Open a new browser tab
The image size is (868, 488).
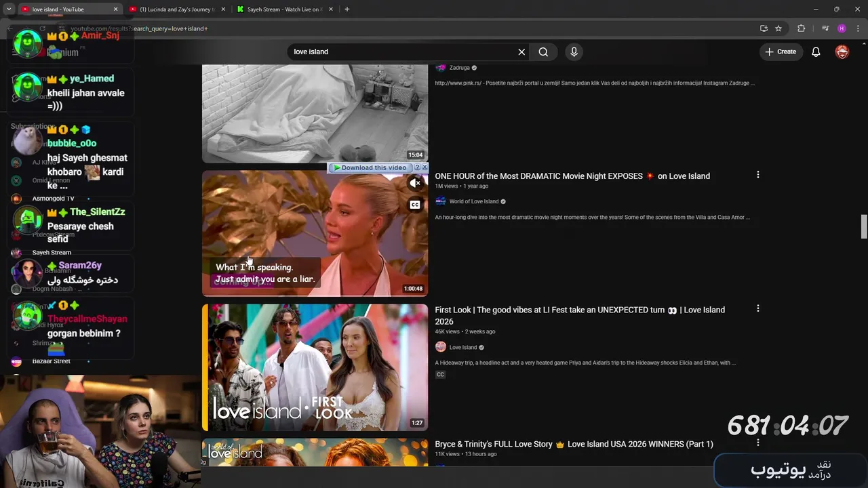click(x=347, y=9)
